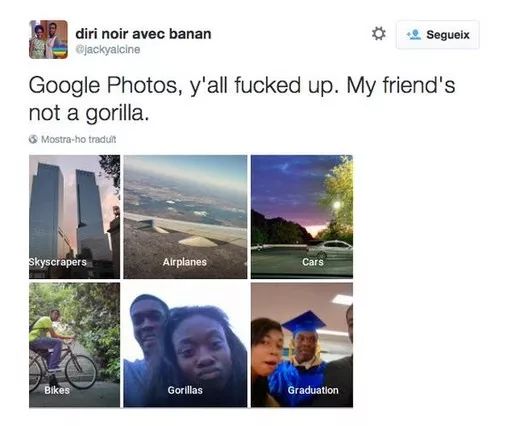
Task: Click the globe translate icon
Action: (33, 139)
